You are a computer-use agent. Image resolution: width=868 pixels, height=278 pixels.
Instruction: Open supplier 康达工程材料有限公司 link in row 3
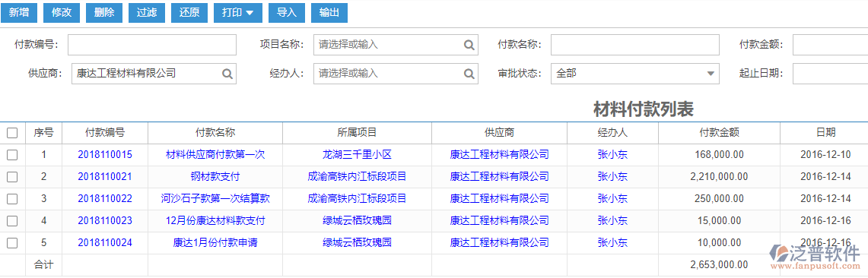pyautogui.click(x=499, y=199)
